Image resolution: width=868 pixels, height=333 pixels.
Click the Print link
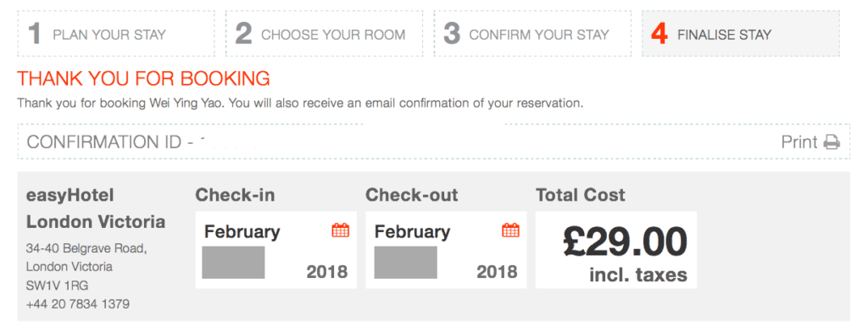799,142
